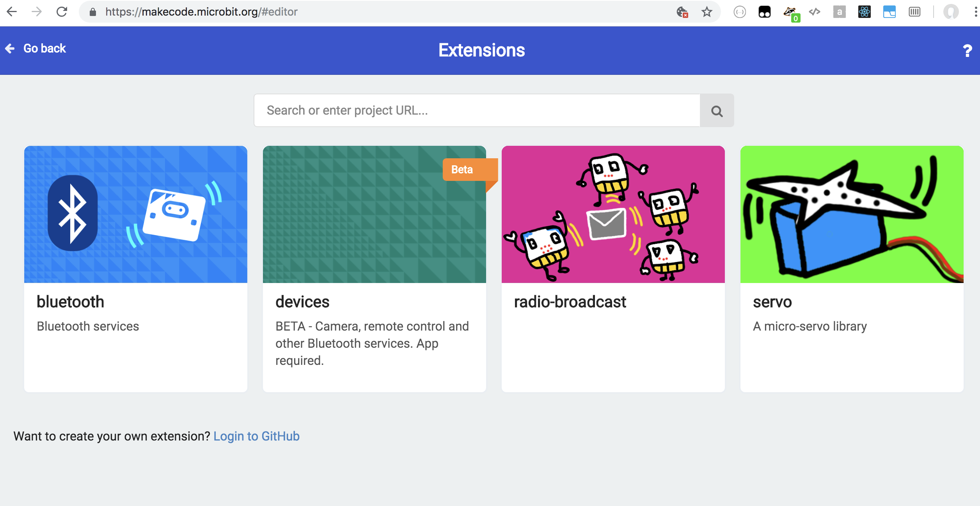The width and height of the screenshot is (980, 506).
Task: Select the servo extension image
Action: 852,214
